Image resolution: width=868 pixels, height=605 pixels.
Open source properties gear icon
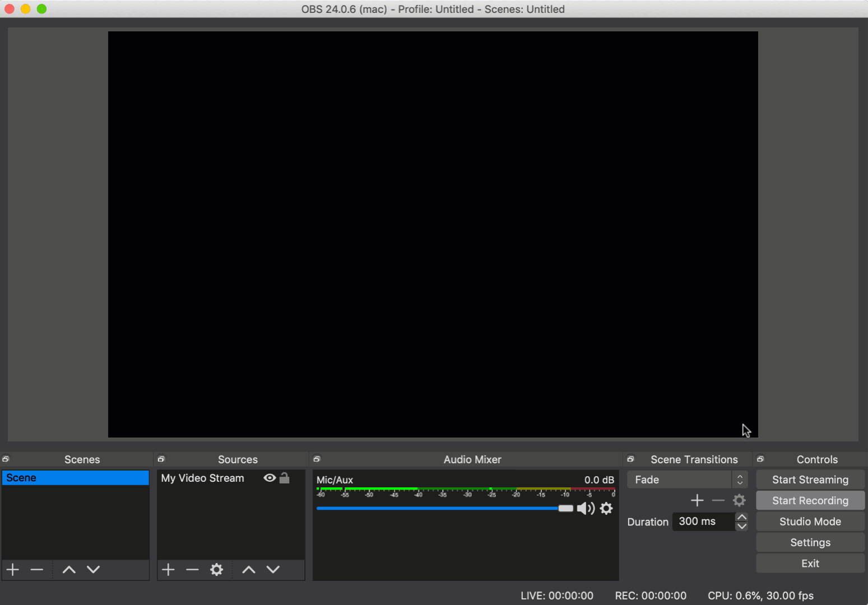216,570
